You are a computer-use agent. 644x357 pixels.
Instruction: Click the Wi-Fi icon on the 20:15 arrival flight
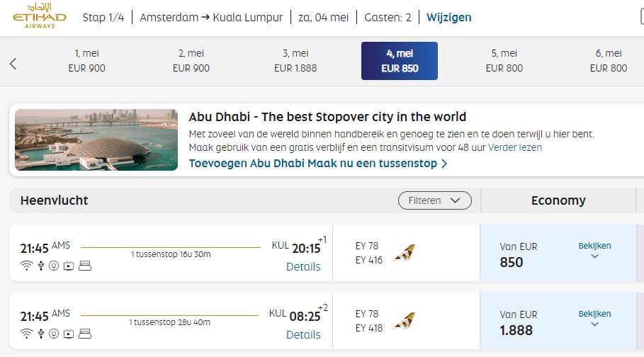pyautogui.click(x=26, y=266)
